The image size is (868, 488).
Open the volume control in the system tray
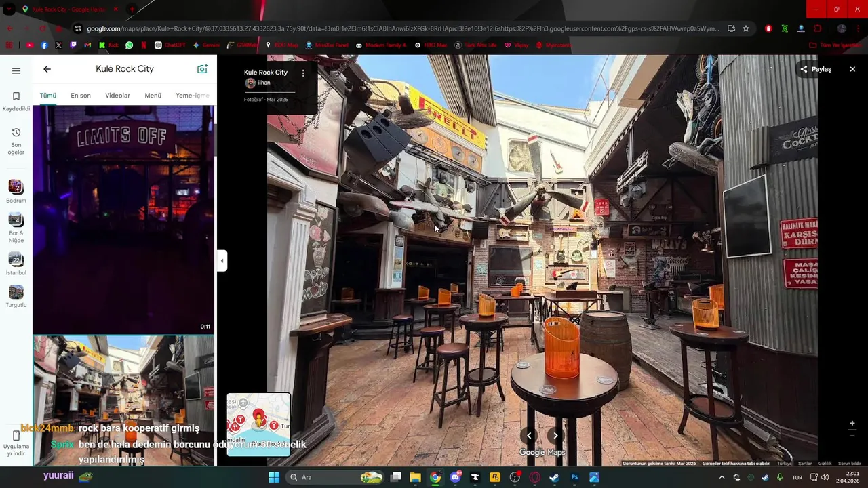825,477
